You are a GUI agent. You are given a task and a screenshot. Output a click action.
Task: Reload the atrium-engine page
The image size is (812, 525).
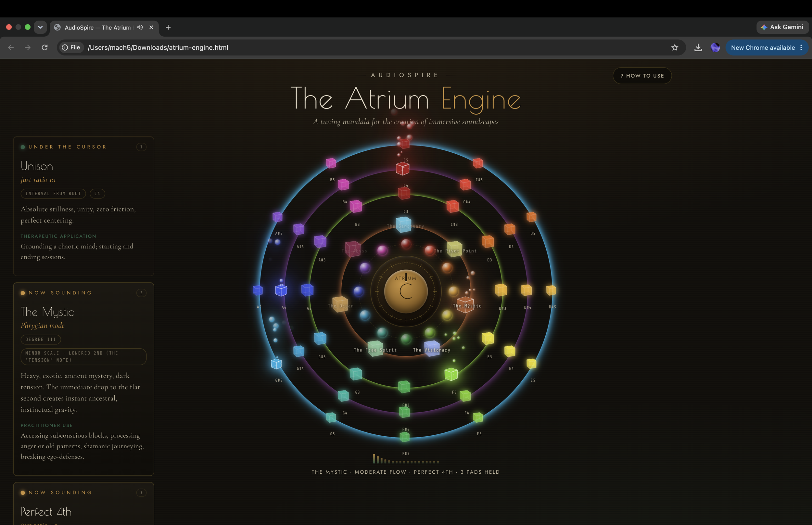pos(44,47)
